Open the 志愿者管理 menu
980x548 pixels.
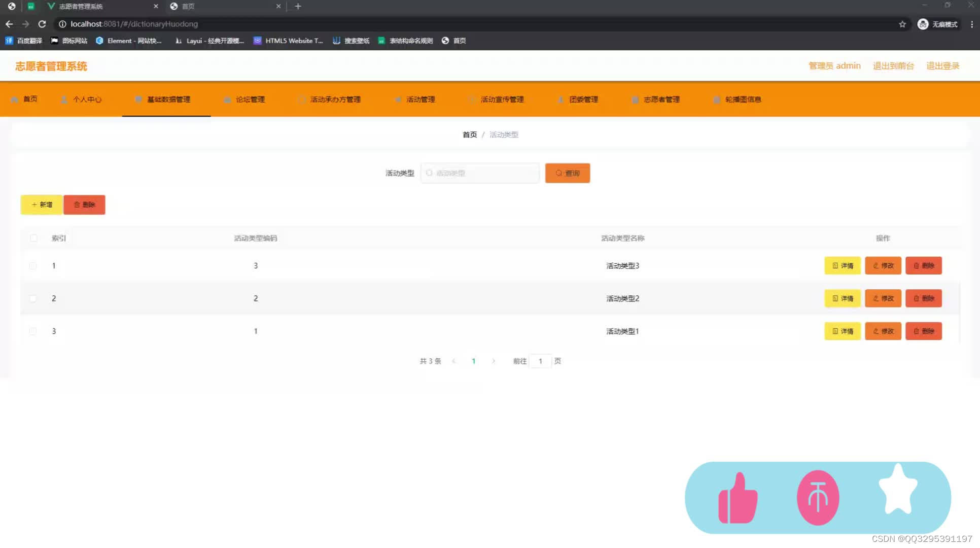point(656,99)
